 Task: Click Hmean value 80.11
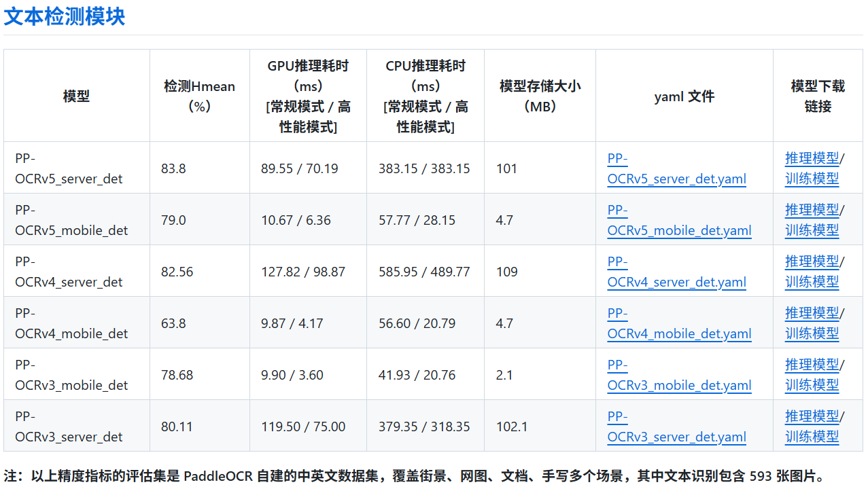coord(177,426)
